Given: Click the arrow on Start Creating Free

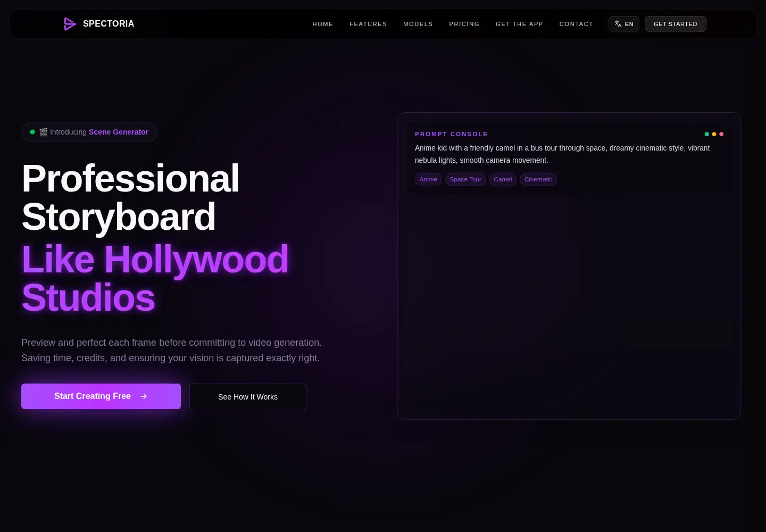Looking at the screenshot, I should [144, 396].
